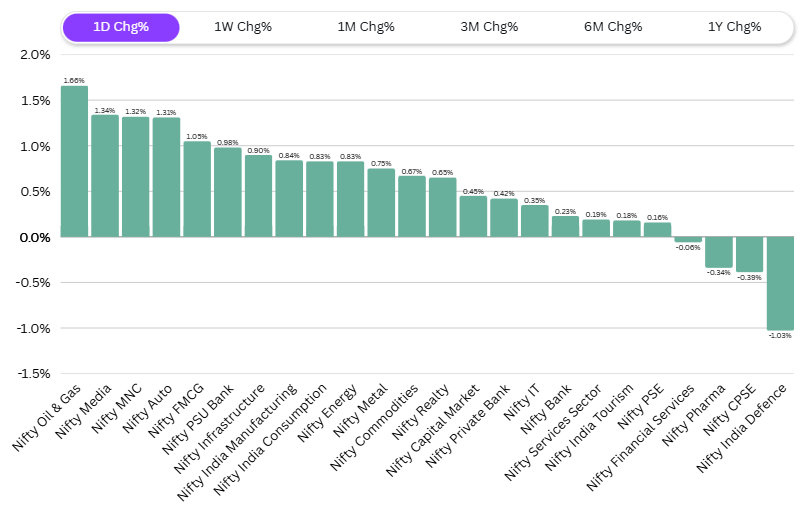Screen dimensions: 812x518
Task: Click the Nifty Media bar at 1.34%
Action: [x=105, y=176]
